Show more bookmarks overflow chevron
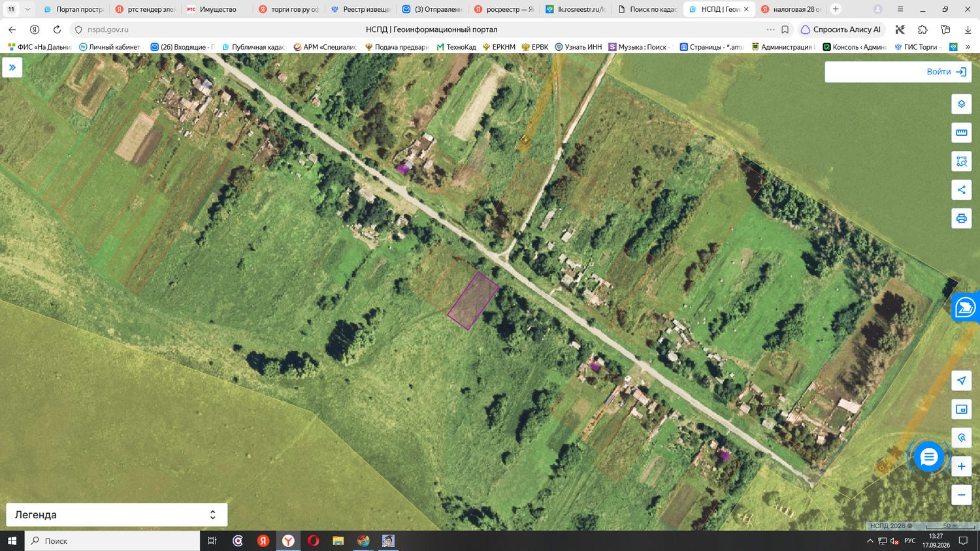 [968, 47]
